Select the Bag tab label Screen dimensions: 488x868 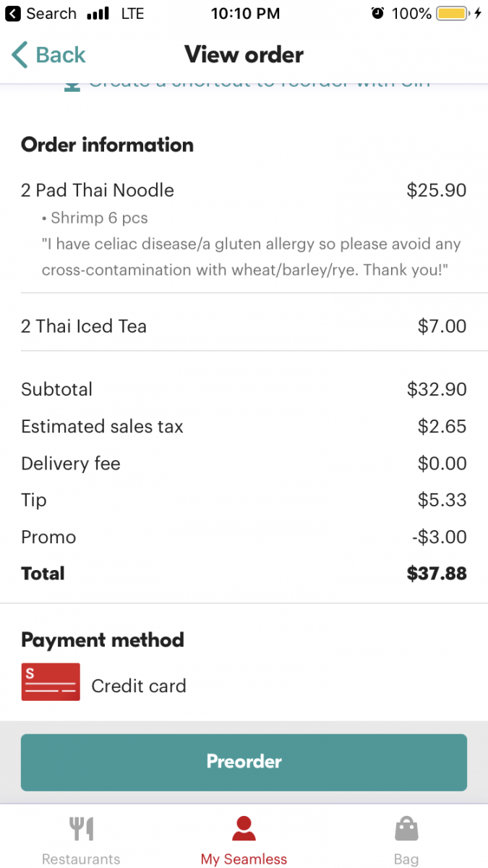click(406, 859)
